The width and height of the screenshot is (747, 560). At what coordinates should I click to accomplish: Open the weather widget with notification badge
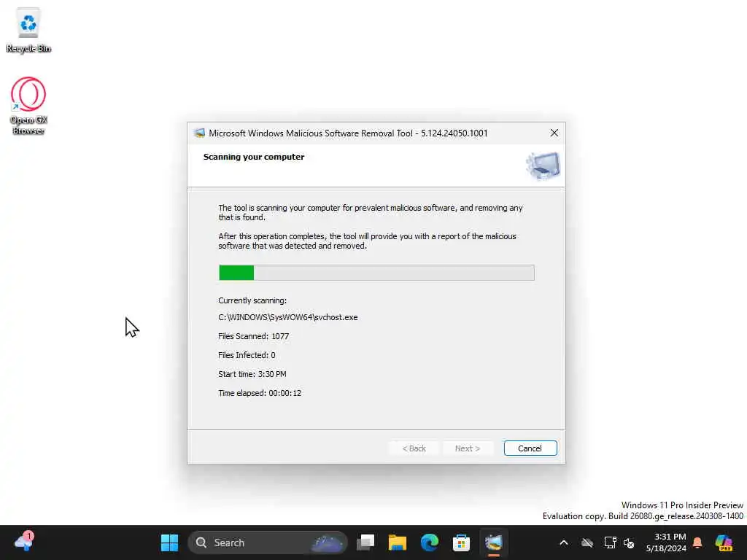24,542
